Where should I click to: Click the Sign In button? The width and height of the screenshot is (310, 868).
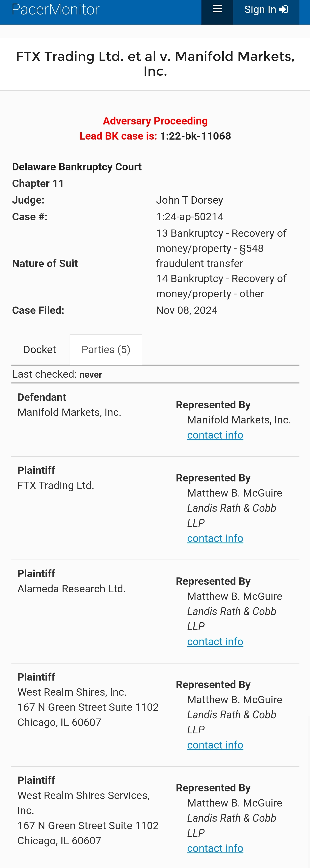(266, 9)
